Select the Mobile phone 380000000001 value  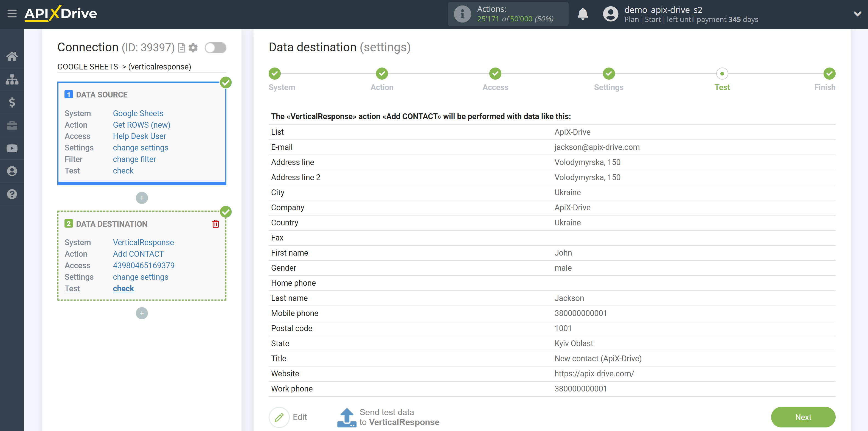pyautogui.click(x=581, y=313)
